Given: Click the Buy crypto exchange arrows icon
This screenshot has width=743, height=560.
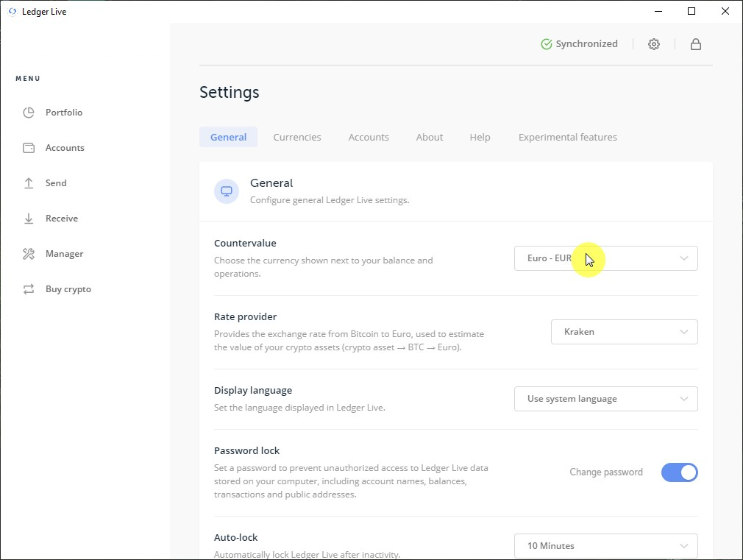Looking at the screenshot, I should click(29, 289).
